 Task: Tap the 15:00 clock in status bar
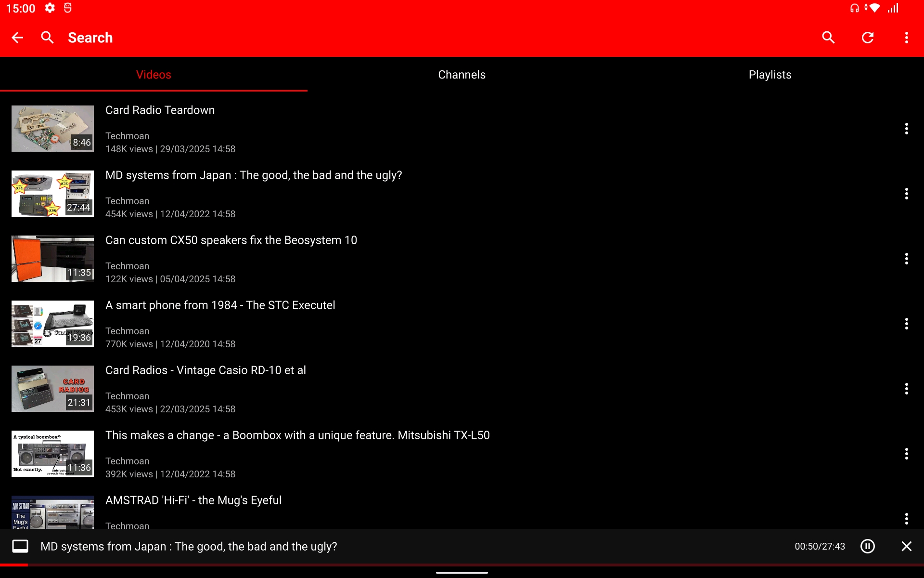[21, 8]
